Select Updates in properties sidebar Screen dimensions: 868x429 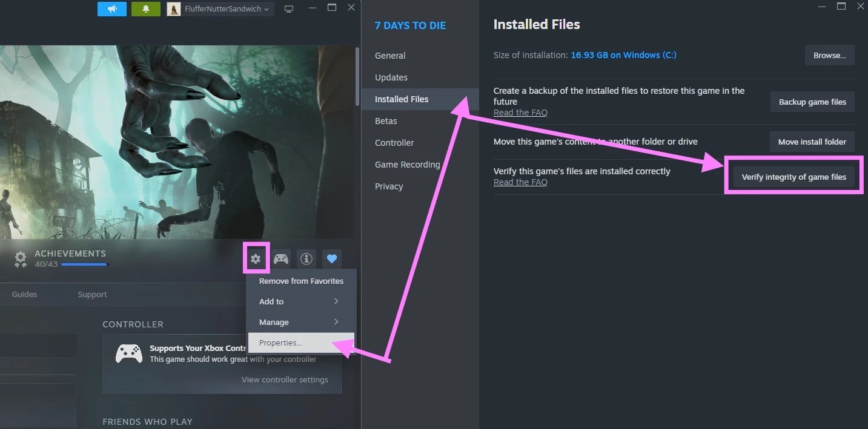419,77
